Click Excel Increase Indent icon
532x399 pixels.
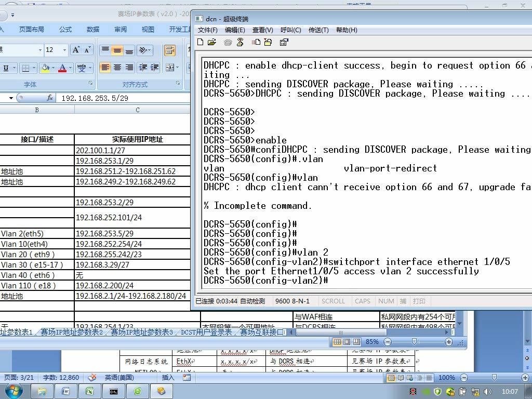click(x=154, y=67)
